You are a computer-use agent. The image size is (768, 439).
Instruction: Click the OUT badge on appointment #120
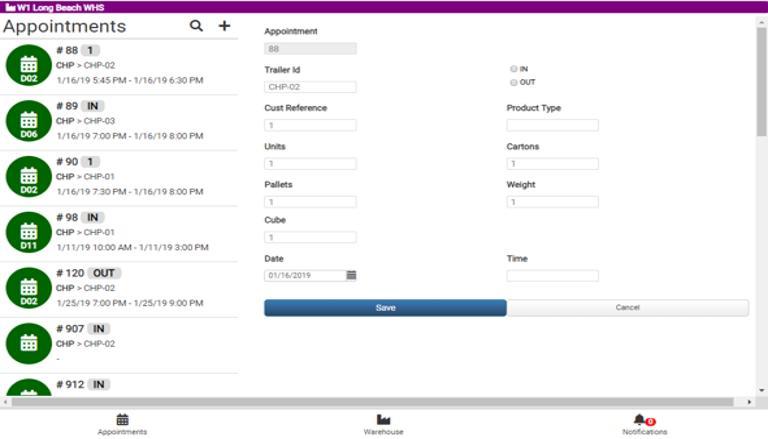point(104,273)
